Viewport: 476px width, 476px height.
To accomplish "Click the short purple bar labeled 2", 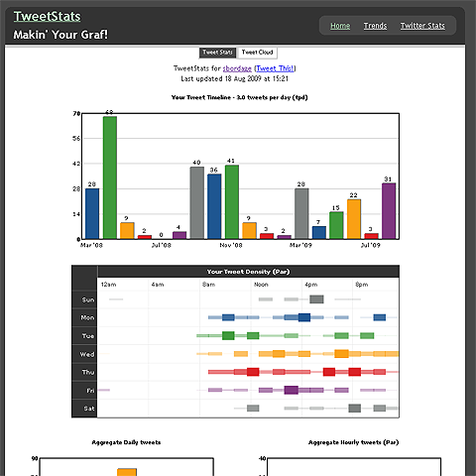I will [284, 237].
